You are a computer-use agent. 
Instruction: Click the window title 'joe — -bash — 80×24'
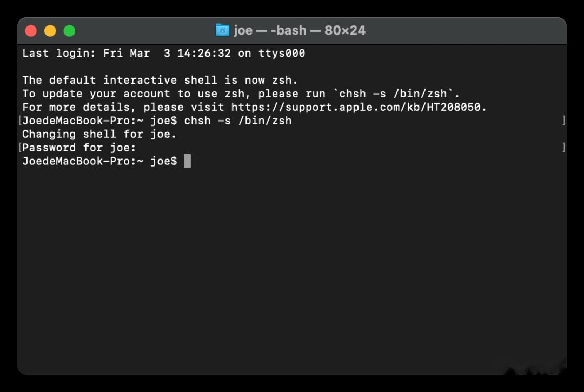point(300,30)
